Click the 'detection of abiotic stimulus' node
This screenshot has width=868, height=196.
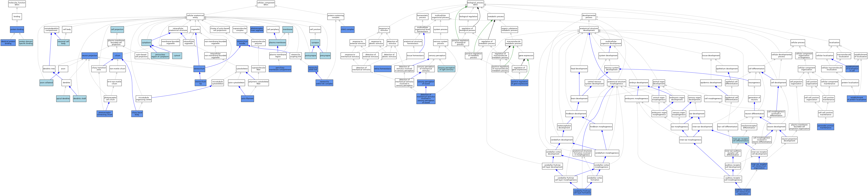pos(389,56)
